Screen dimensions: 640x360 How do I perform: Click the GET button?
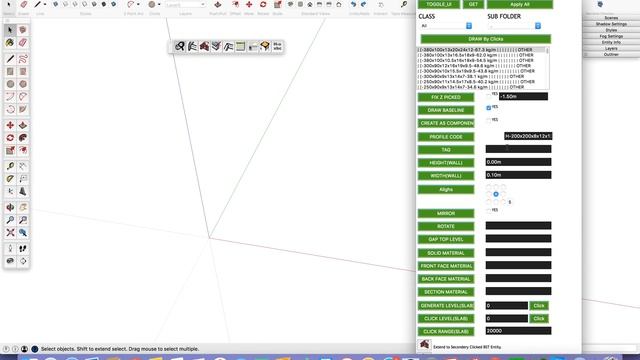pyautogui.click(x=473, y=4)
